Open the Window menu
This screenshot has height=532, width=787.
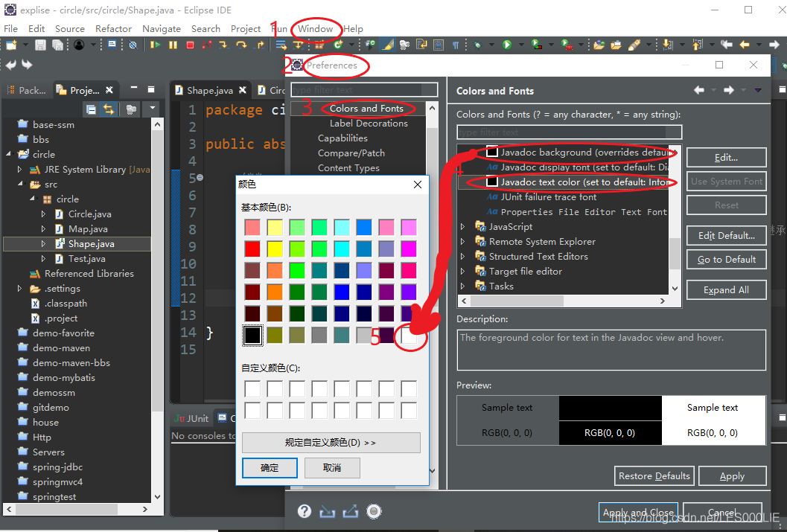315,28
